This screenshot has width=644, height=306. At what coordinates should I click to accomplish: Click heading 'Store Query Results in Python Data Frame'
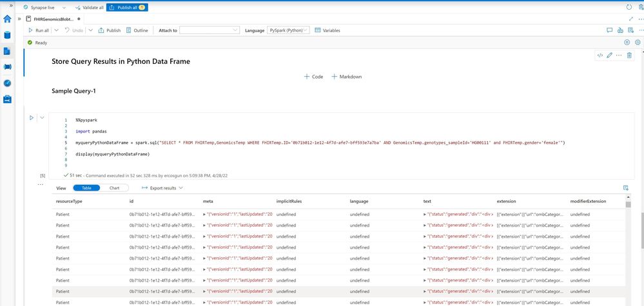coord(121,62)
